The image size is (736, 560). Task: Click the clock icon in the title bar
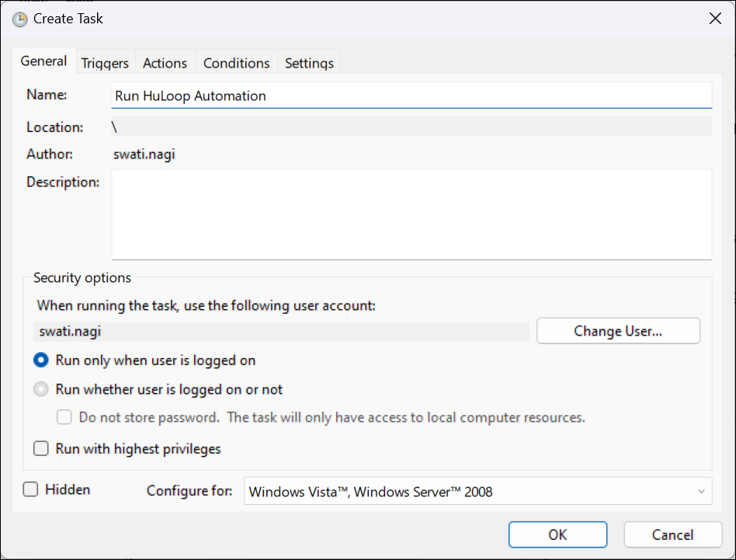(19, 19)
